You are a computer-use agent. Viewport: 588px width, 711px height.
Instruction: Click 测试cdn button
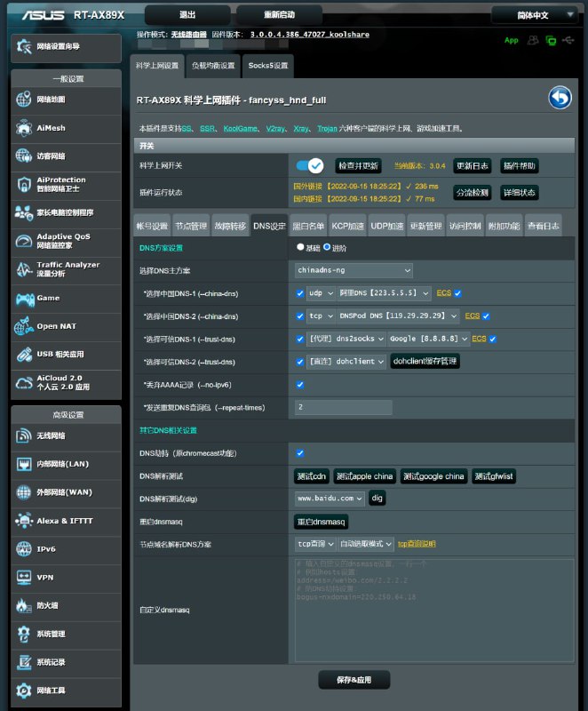pos(312,476)
